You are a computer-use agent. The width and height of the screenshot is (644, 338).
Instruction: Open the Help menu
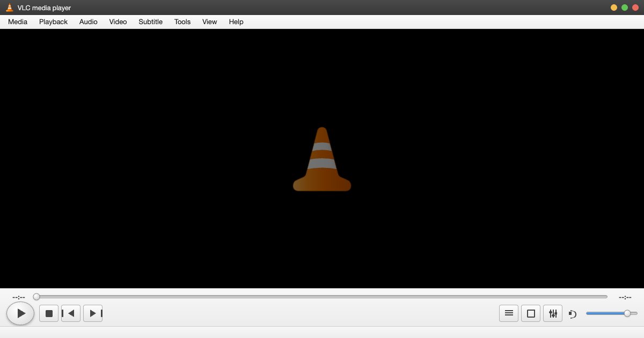click(236, 22)
